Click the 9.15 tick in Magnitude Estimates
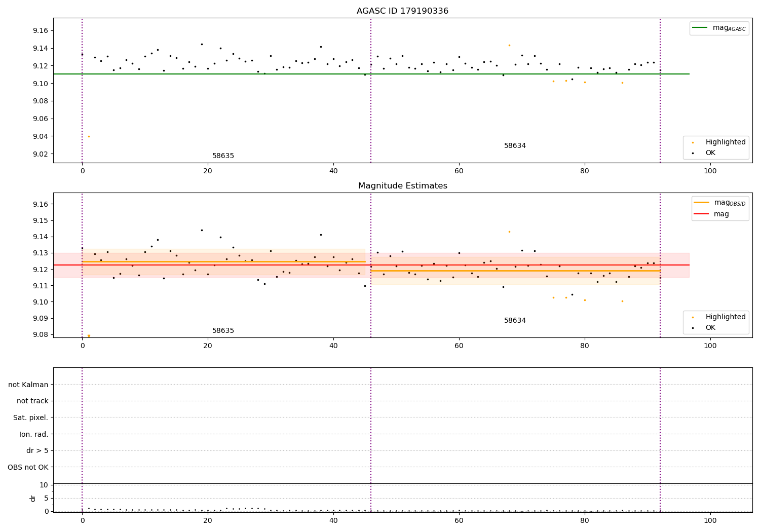Image resolution: width=760 pixels, height=532 pixels. pyautogui.click(x=40, y=220)
